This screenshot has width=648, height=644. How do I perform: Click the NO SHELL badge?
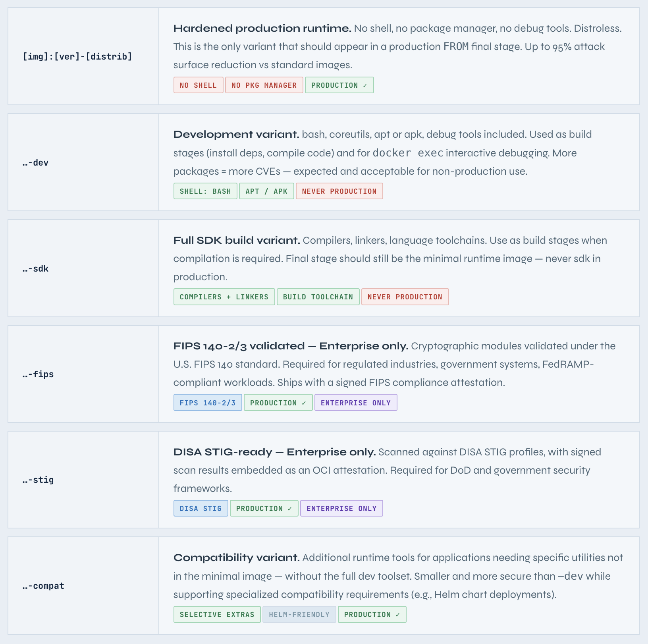click(x=198, y=85)
